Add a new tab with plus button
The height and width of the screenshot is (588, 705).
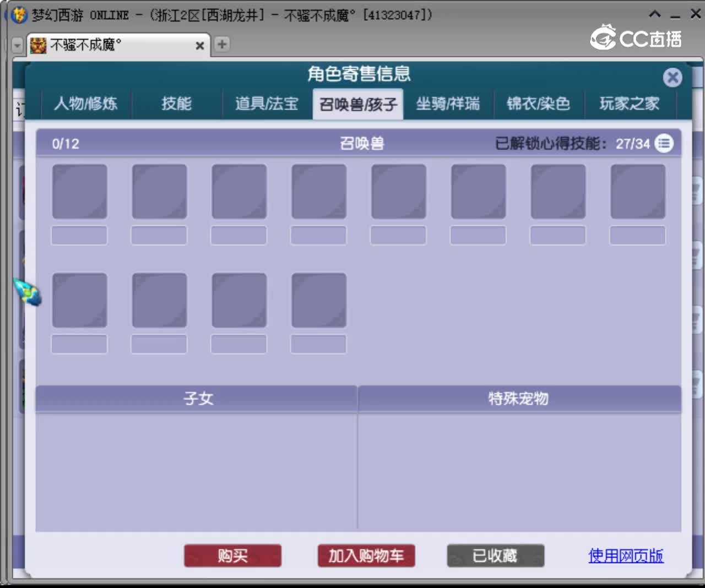point(222,44)
